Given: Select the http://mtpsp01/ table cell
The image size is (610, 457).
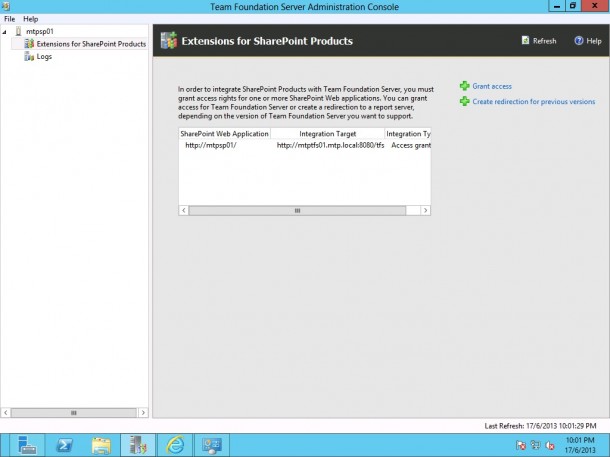Looking at the screenshot, I should coord(211,145).
